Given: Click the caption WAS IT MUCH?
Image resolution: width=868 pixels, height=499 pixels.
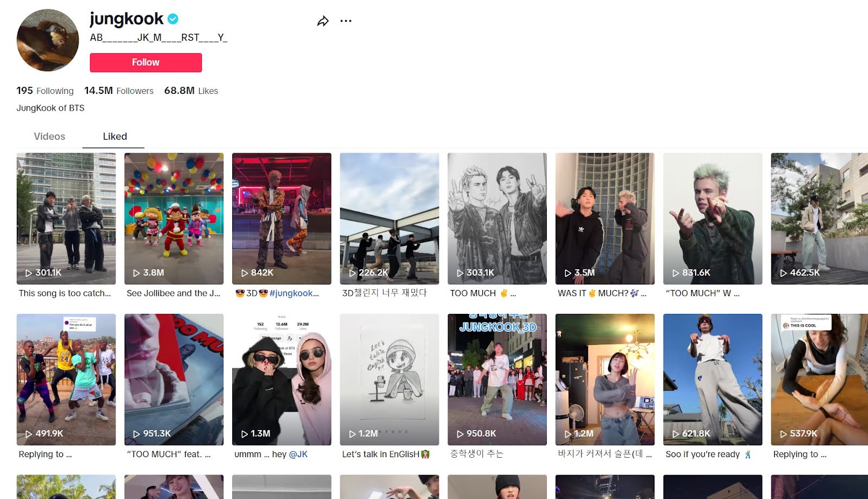Looking at the screenshot, I should click(x=602, y=293).
